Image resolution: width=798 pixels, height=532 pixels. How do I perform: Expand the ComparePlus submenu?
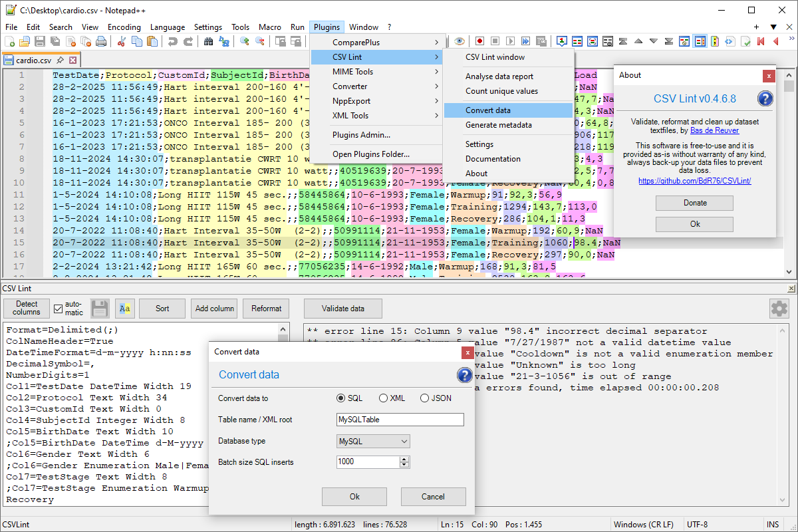[376, 43]
